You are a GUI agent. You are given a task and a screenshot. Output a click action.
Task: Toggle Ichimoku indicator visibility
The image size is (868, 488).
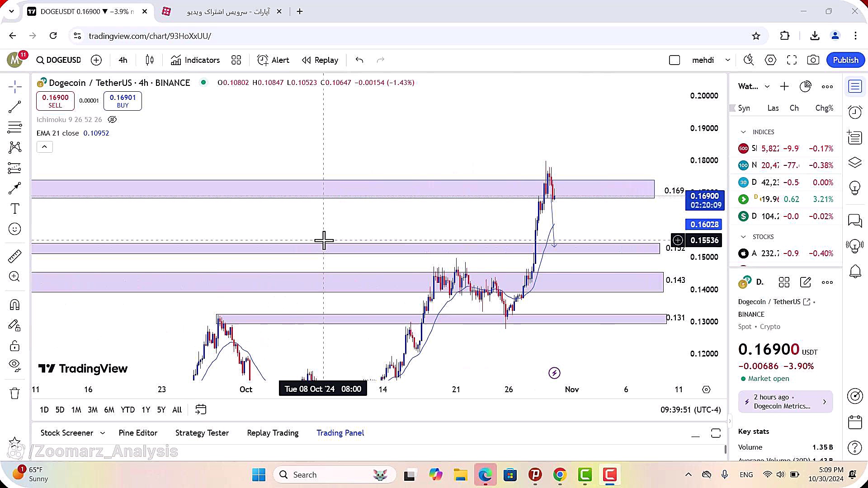click(112, 120)
